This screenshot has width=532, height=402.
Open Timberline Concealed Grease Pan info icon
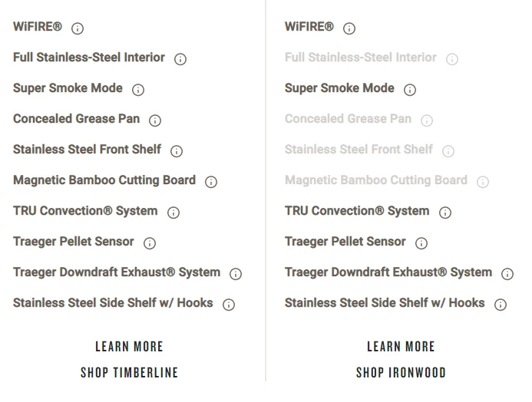click(x=155, y=120)
